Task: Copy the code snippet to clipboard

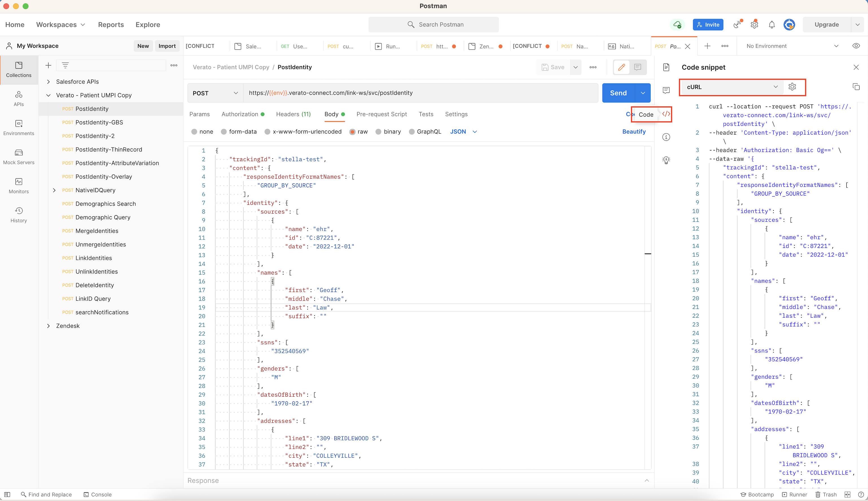Action: pyautogui.click(x=856, y=87)
